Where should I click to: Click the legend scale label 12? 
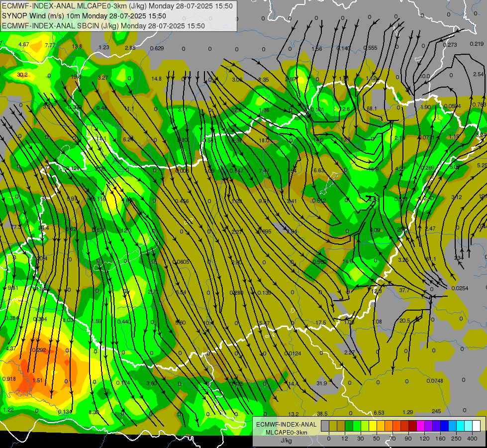click(344, 439)
